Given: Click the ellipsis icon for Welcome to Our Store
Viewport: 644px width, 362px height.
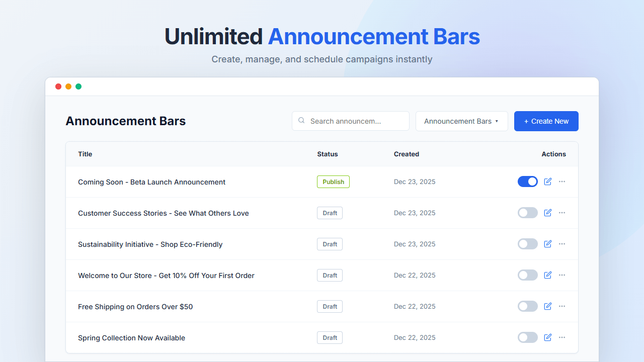Looking at the screenshot, I should tap(562, 275).
